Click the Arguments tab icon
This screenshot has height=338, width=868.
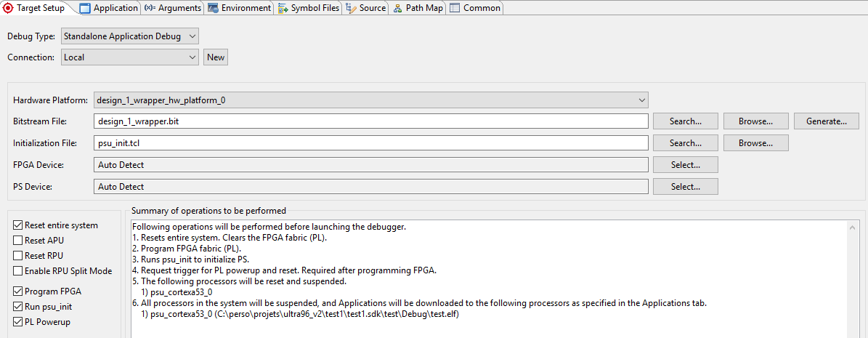pos(149,8)
